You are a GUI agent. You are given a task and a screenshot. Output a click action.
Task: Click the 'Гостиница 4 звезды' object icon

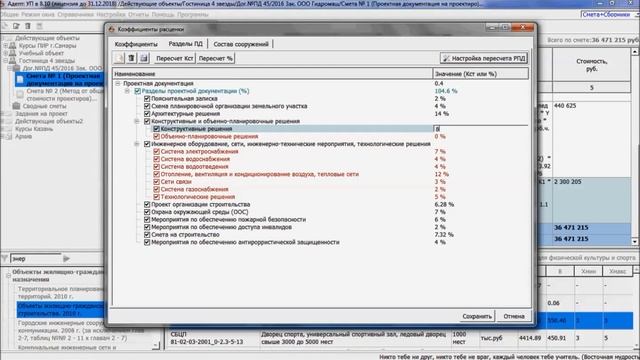click(x=13, y=61)
